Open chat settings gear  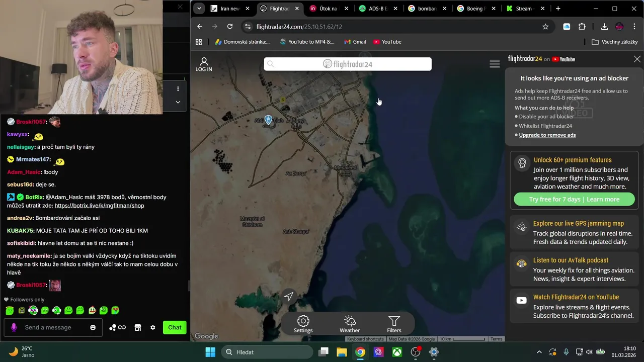(153, 327)
